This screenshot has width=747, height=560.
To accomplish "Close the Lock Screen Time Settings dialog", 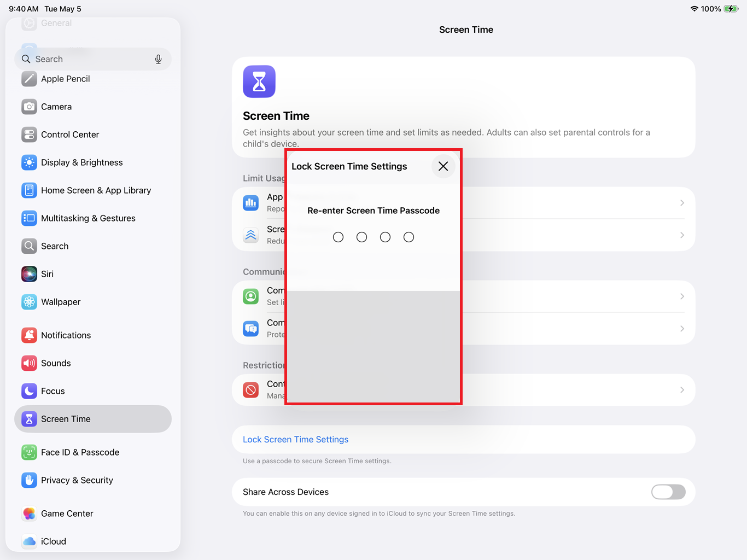I will 443,166.
